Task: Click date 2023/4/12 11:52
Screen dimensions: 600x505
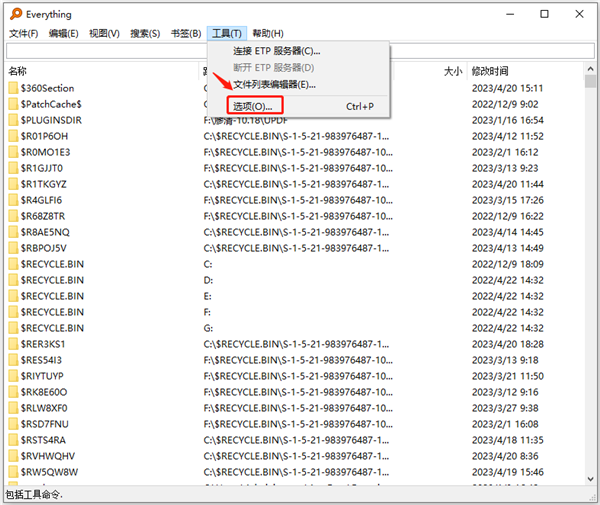Action: click(507, 137)
